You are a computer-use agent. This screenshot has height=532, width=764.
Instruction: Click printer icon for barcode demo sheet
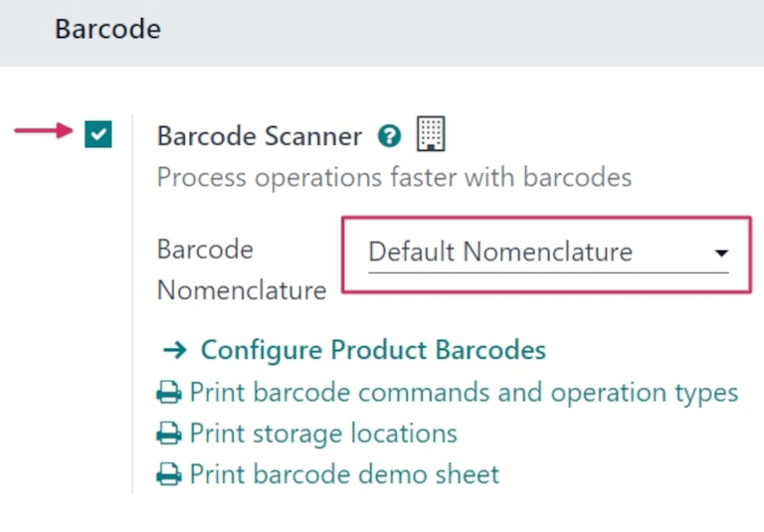(169, 474)
